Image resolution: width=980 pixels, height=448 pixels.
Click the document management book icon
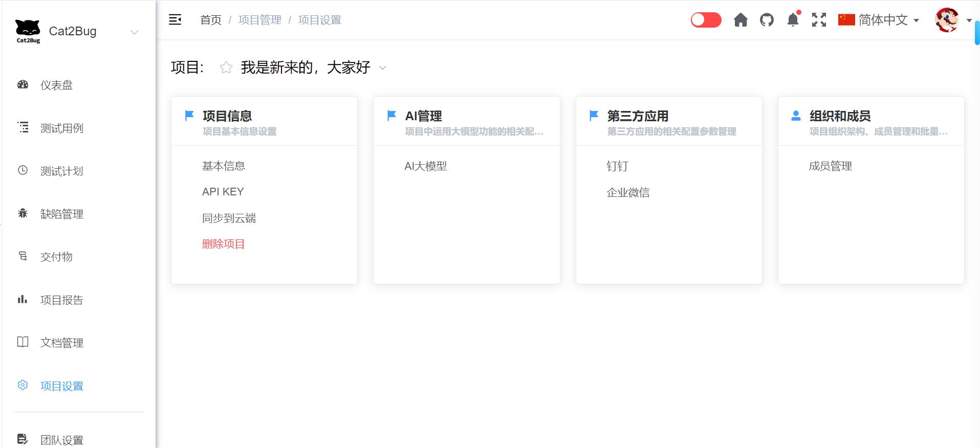[x=23, y=342]
